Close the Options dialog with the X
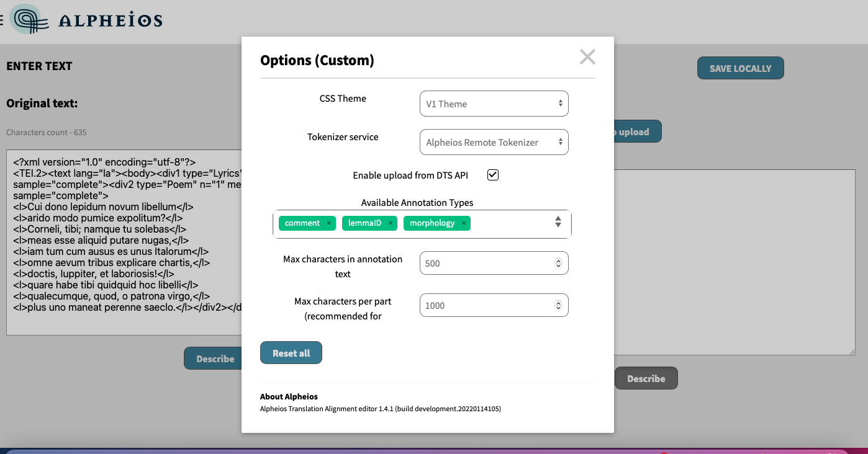 click(x=587, y=56)
